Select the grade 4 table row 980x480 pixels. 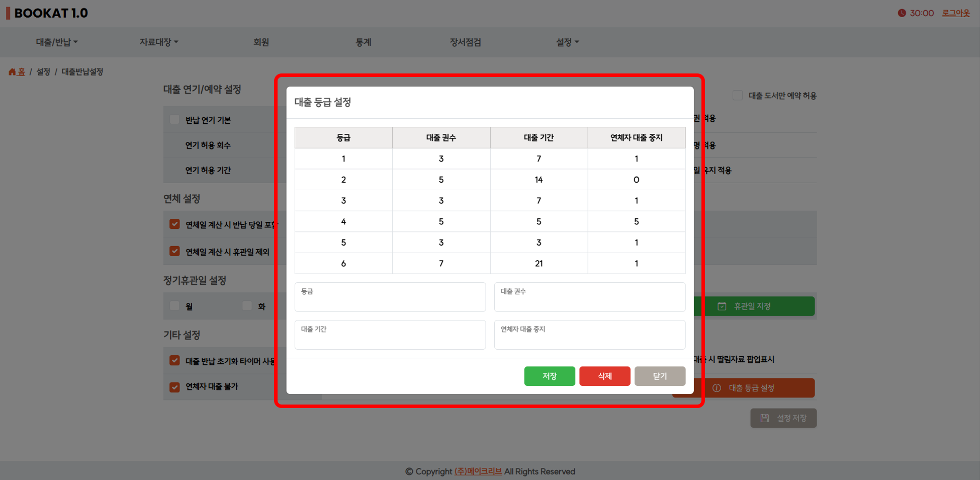tap(490, 221)
